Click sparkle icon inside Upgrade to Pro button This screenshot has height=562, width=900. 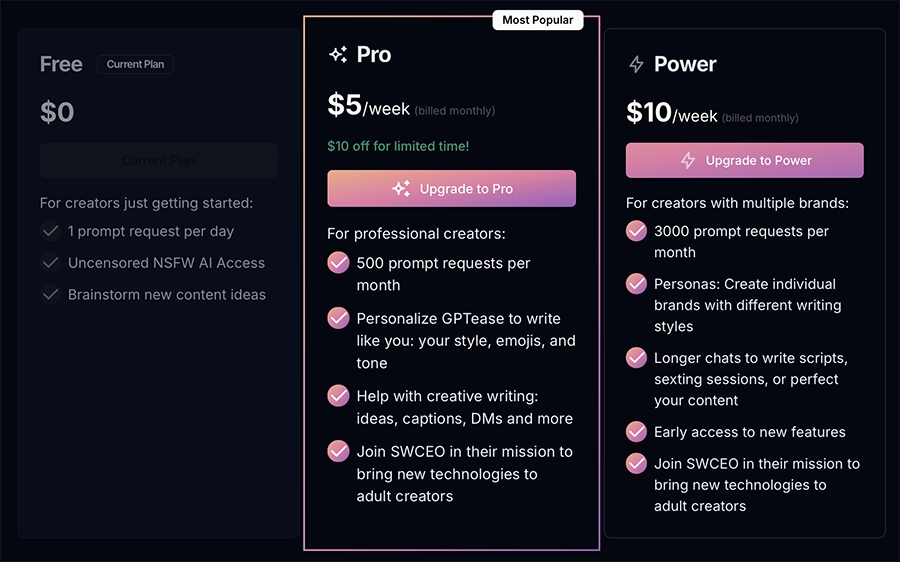click(x=401, y=189)
